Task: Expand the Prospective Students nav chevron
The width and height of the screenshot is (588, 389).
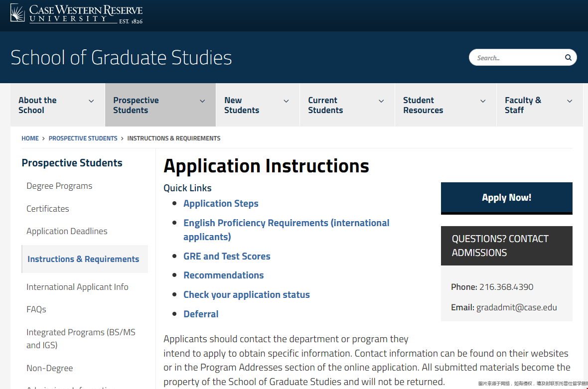Action: point(202,101)
